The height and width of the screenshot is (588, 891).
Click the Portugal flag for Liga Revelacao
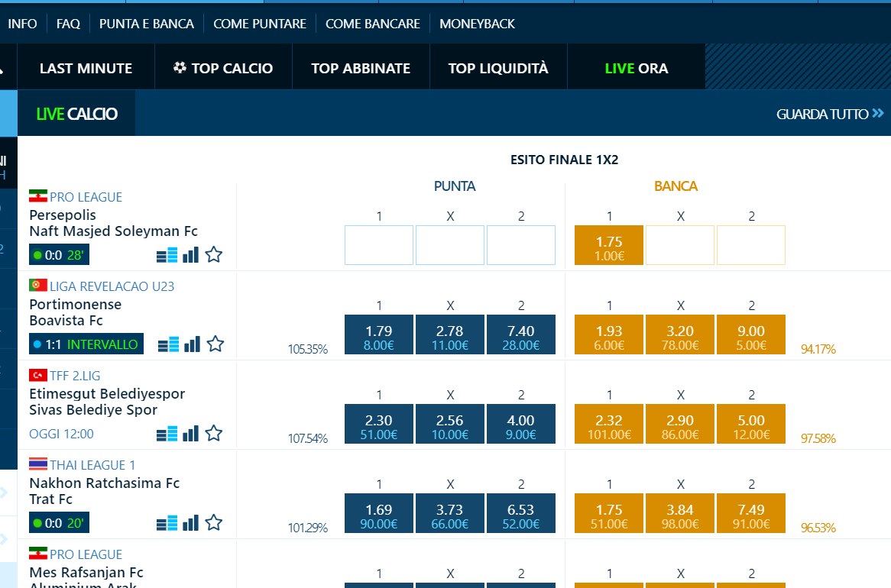point(38,285)
